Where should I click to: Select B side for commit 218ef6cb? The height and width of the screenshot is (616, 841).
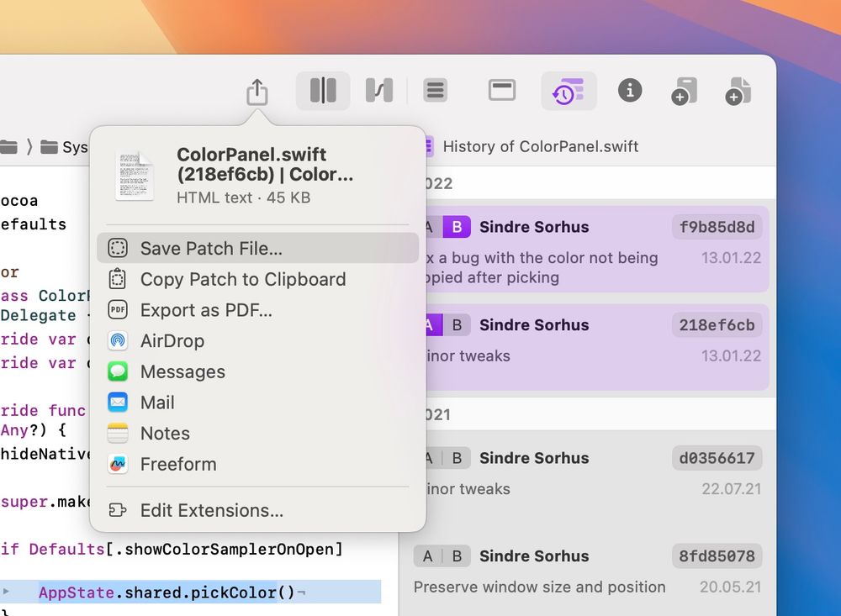[457, 325]
